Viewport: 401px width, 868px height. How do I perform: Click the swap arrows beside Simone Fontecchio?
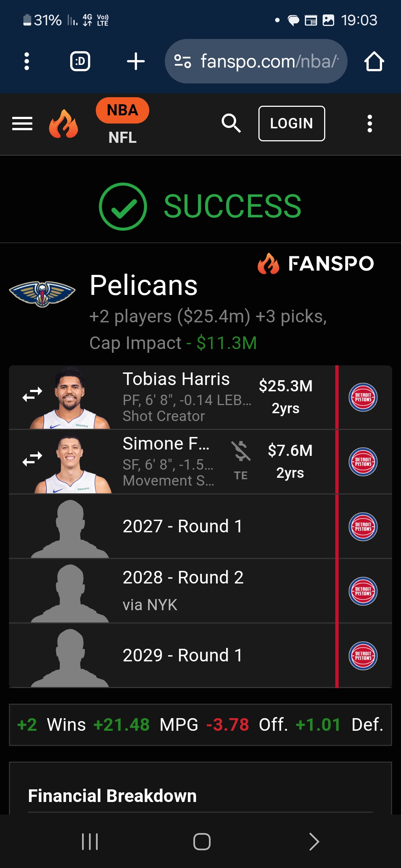tap(32, 459)
